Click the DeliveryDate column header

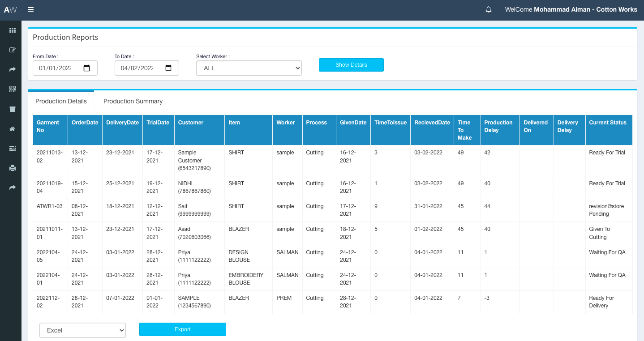pyautogui.click(x=123, y=130)
